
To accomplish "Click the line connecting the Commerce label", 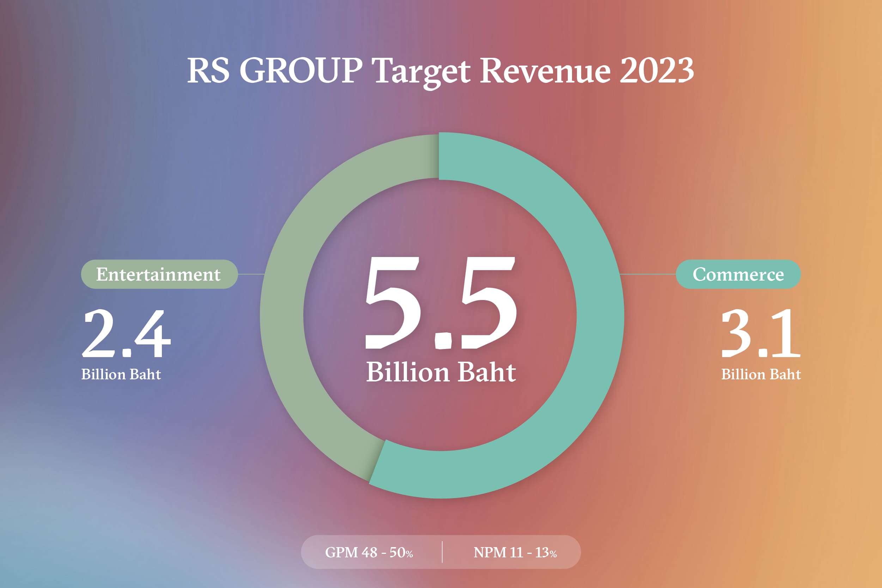I will tap(648, 274).
